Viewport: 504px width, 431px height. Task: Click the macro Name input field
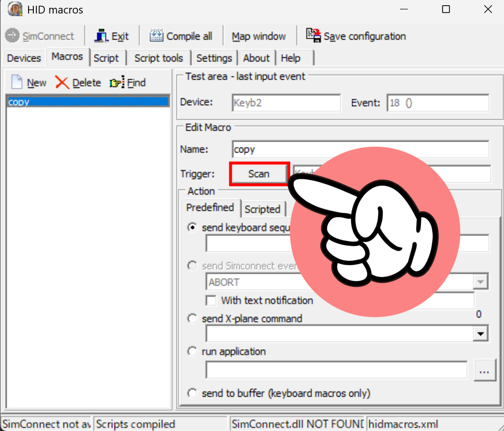[x=360, y=149]
